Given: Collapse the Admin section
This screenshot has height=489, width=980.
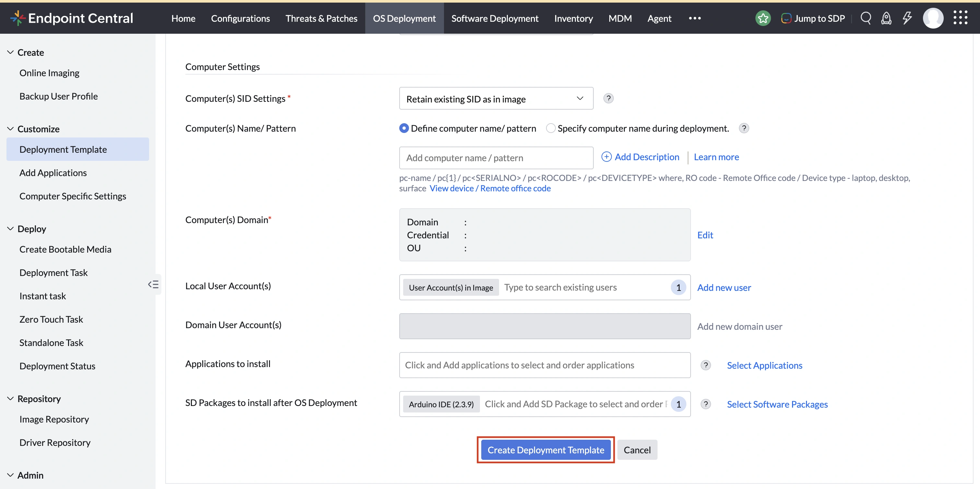Looking at the screenshot, I should (10, 475).
